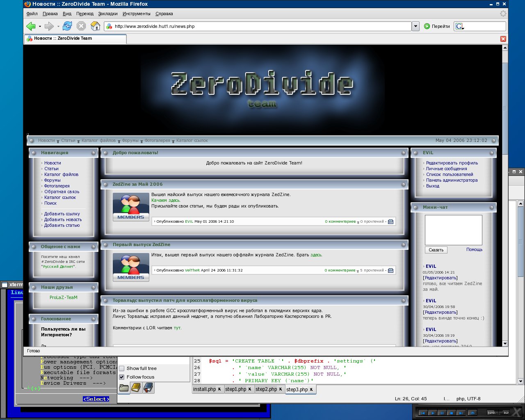Click into the mini-chat message text area
Viewport: 525px width, 420px height.
(x=454, y=230)
